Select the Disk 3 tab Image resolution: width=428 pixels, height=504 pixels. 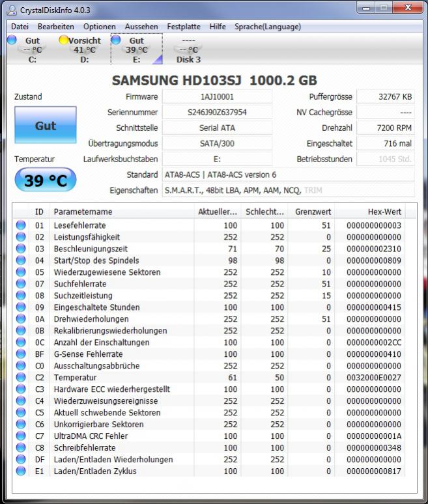click(188, 49)
